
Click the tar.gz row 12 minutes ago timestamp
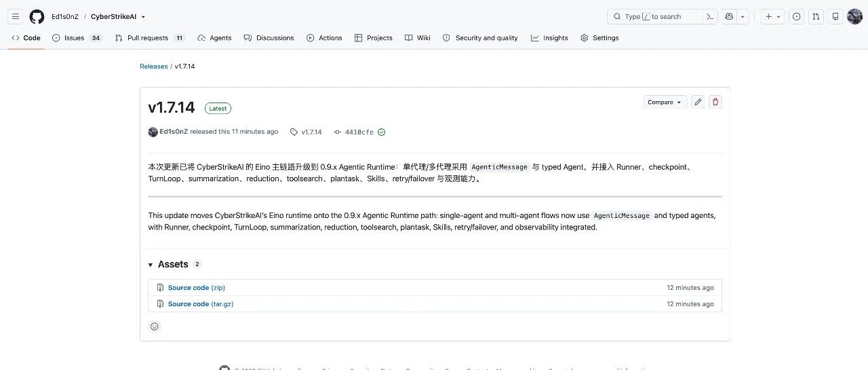point(690,304)
